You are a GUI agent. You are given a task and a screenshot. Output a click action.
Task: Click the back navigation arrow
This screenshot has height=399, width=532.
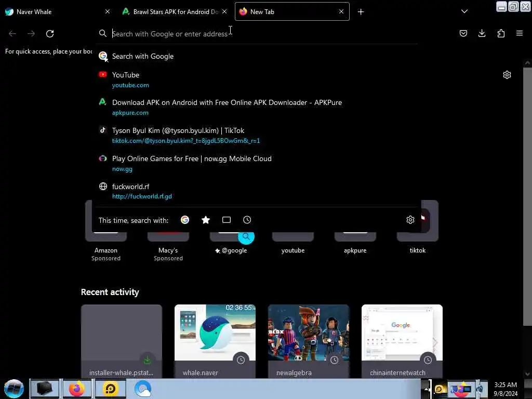(12, 34)
